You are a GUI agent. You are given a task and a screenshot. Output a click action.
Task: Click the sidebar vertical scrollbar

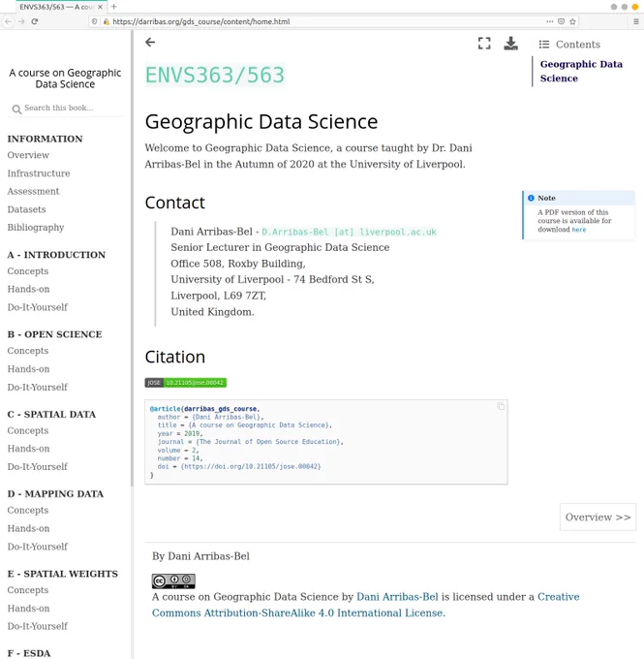pyautogui.click(x=132, y=259)
